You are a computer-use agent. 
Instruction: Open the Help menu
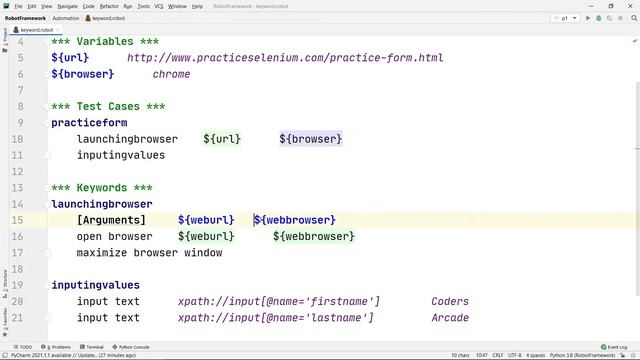197,7
